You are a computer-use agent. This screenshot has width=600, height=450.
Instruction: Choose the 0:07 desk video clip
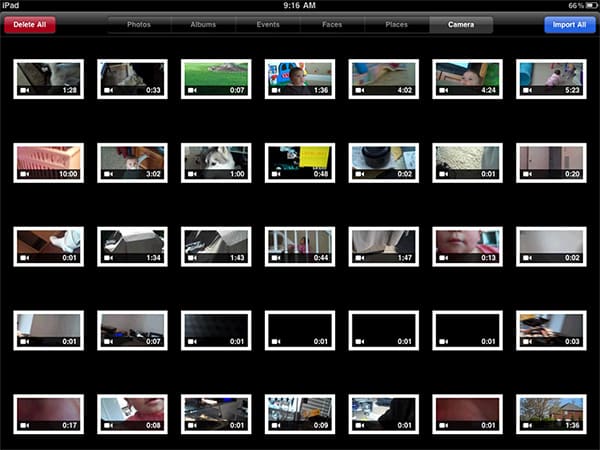click(132, 331)
